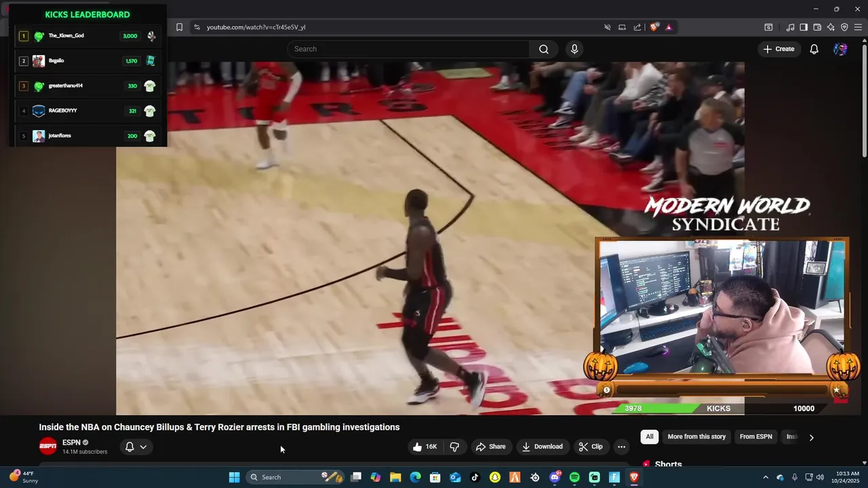Screen dimensions: 868x488
Task: Open Outlook from taskbar
Action: (455, 477)
